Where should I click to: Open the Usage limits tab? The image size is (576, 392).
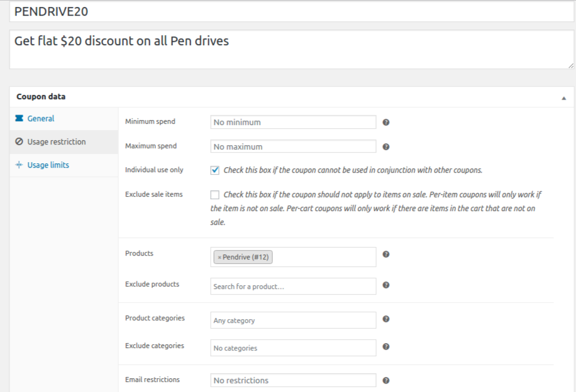point(48,165)
